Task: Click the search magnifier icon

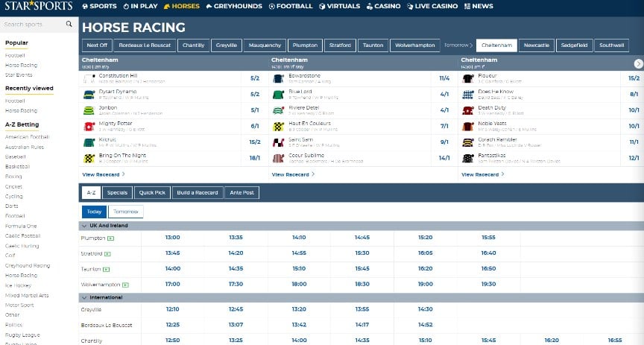Action: [x=69, y=25]
